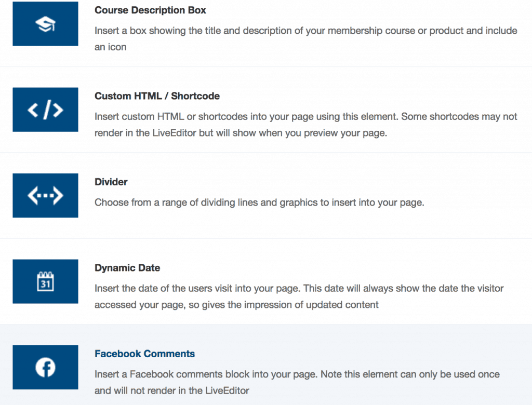Click the Dynamic Date heading

tap(127, 268)
